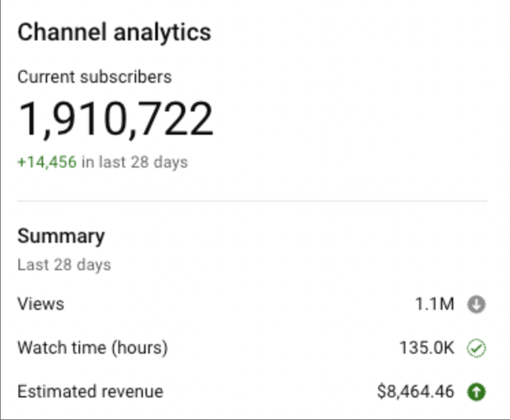Click the green checkmark circle beside watch time

point(477,348)
